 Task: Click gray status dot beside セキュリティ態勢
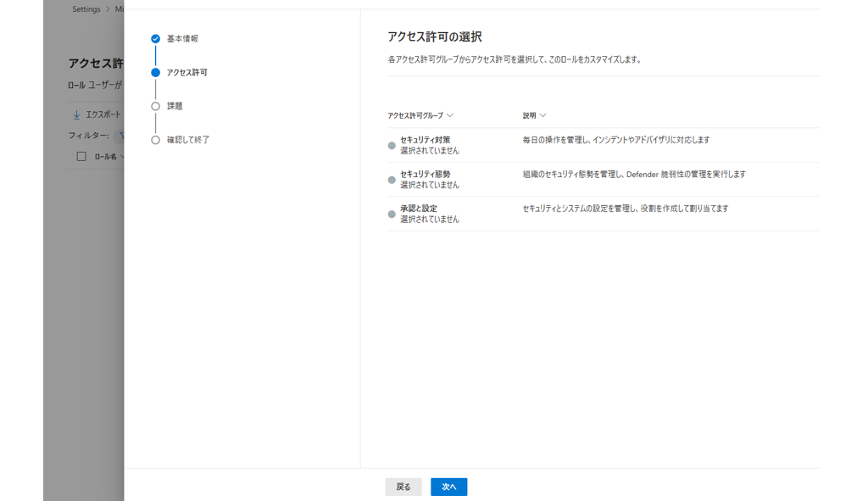click(x=392, y=180)
